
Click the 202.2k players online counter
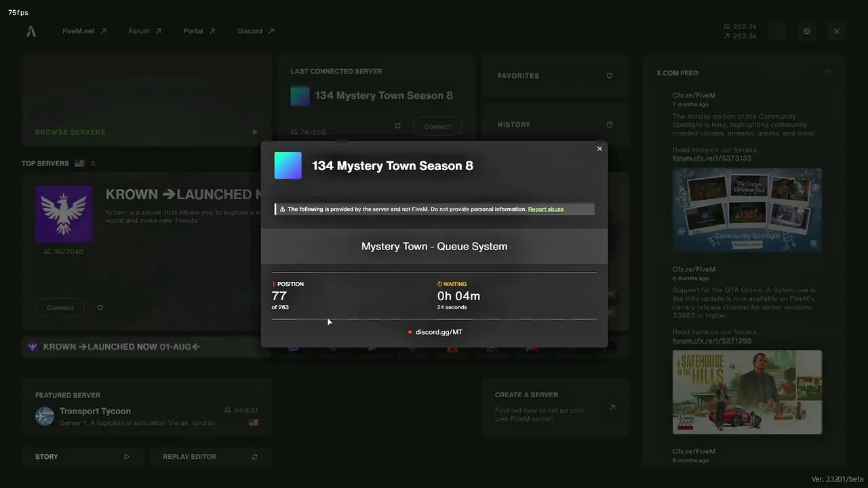click(740, 27)
